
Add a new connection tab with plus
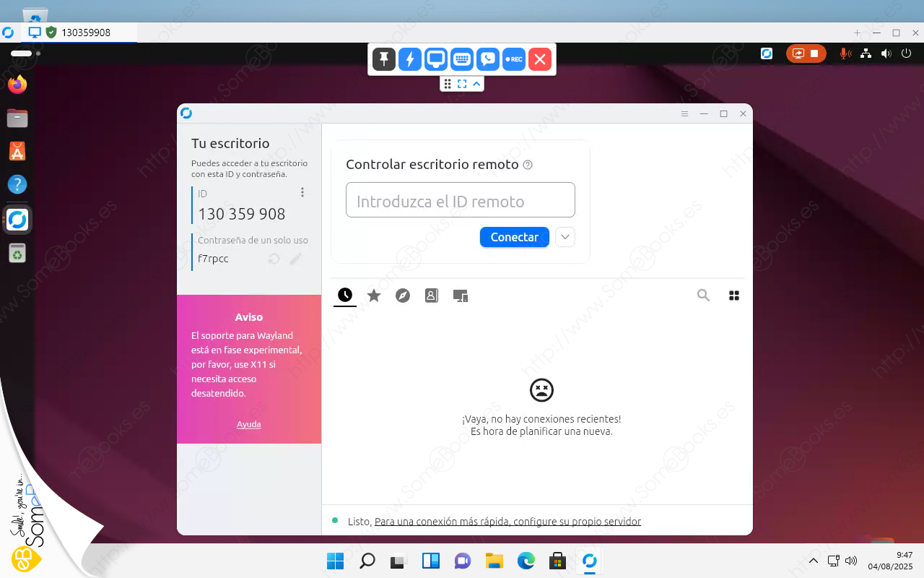coord(857,33)
